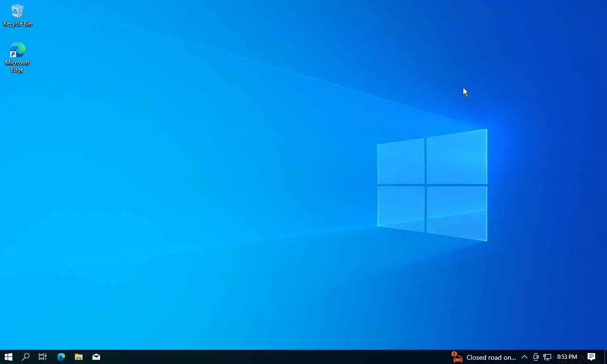Open File Explorer from the taskbar

pos(79,357)
